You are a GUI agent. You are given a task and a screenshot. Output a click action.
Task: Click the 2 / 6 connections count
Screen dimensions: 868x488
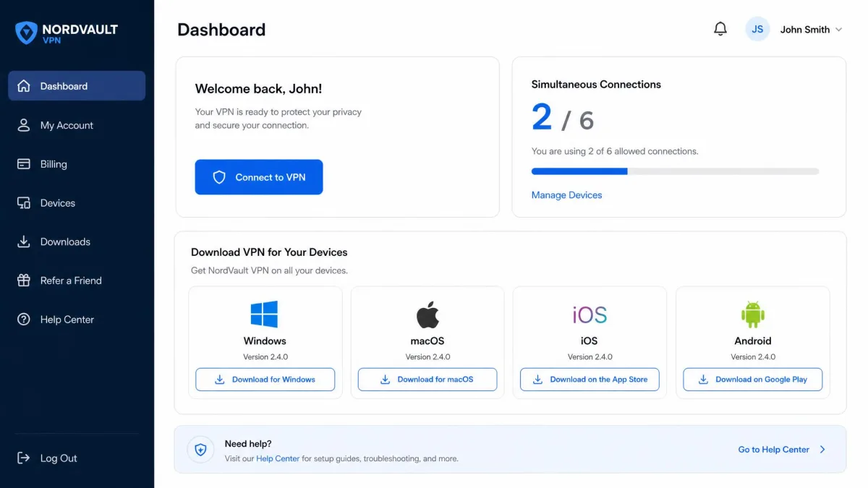563,118
